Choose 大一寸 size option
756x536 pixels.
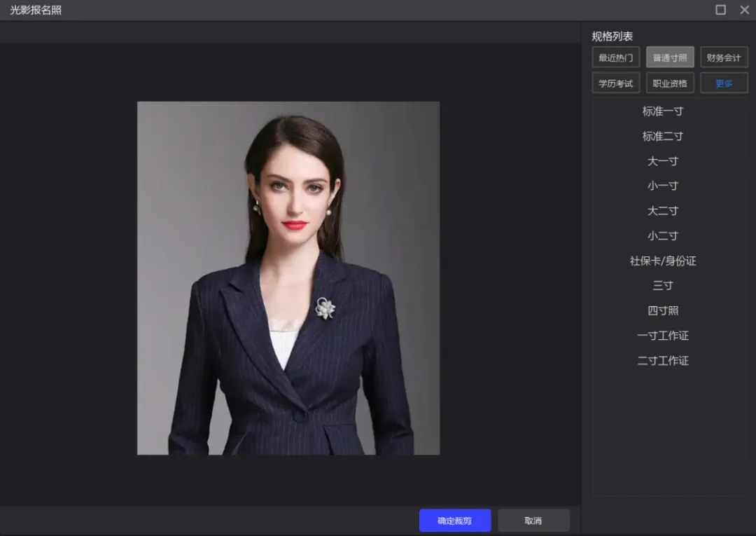click(x=663, y=161)
